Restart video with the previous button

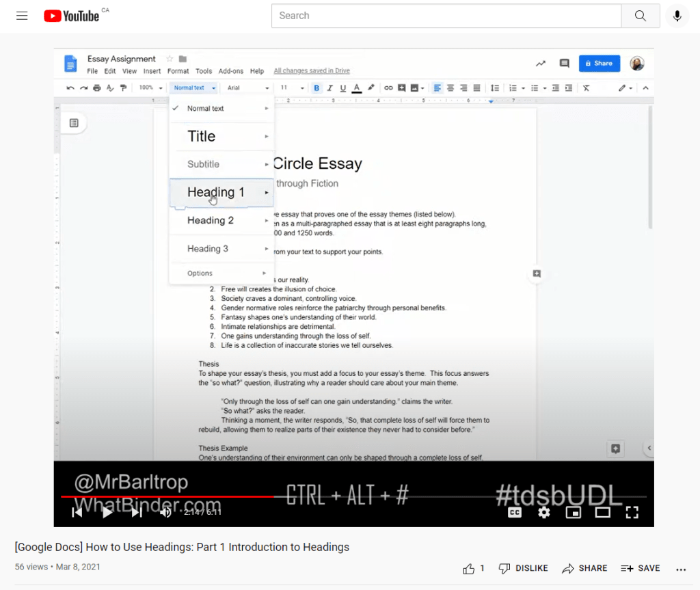pos(77,512)
